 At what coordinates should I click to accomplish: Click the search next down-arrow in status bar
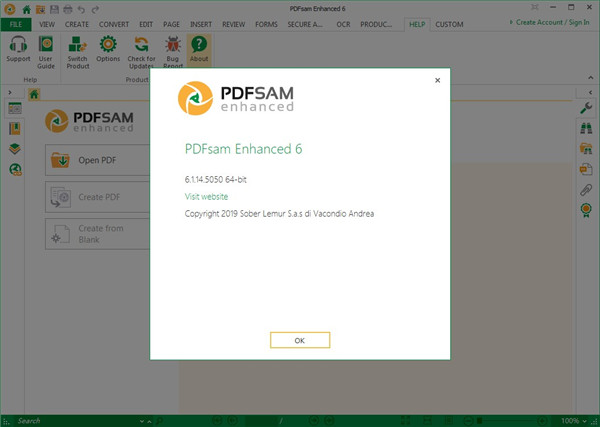click(142, 421)
